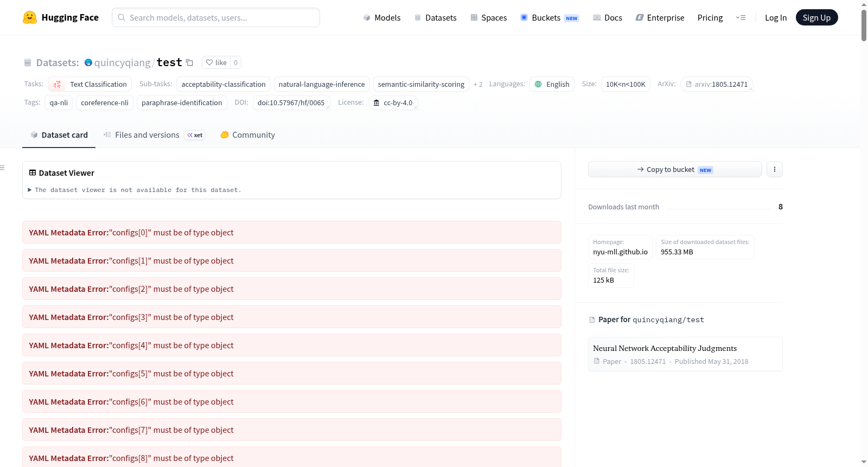Image resolution: width=868 pixels, height=467 pixels.
Task: Switch to Files and versions tab
Action: [x=154, y=135]
